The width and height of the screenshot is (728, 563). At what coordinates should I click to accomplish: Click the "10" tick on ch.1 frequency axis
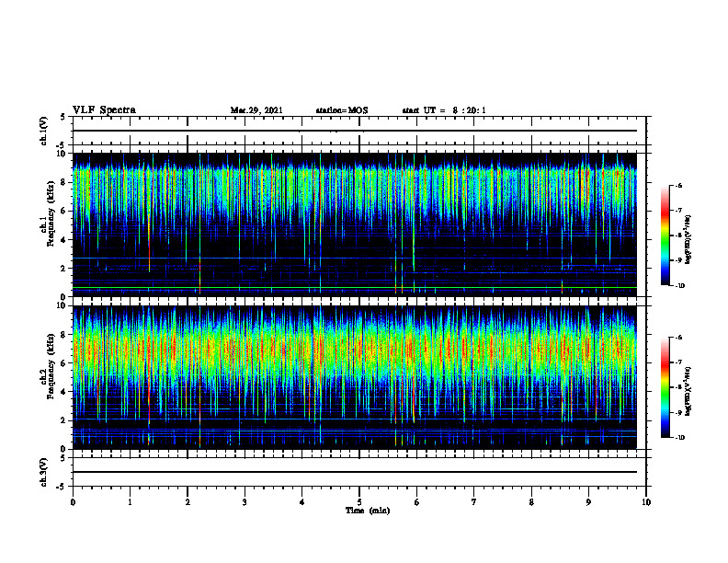61,154
